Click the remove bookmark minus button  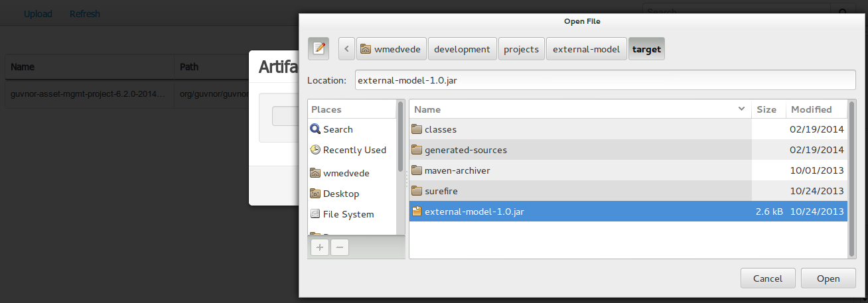tap(339, 247)
